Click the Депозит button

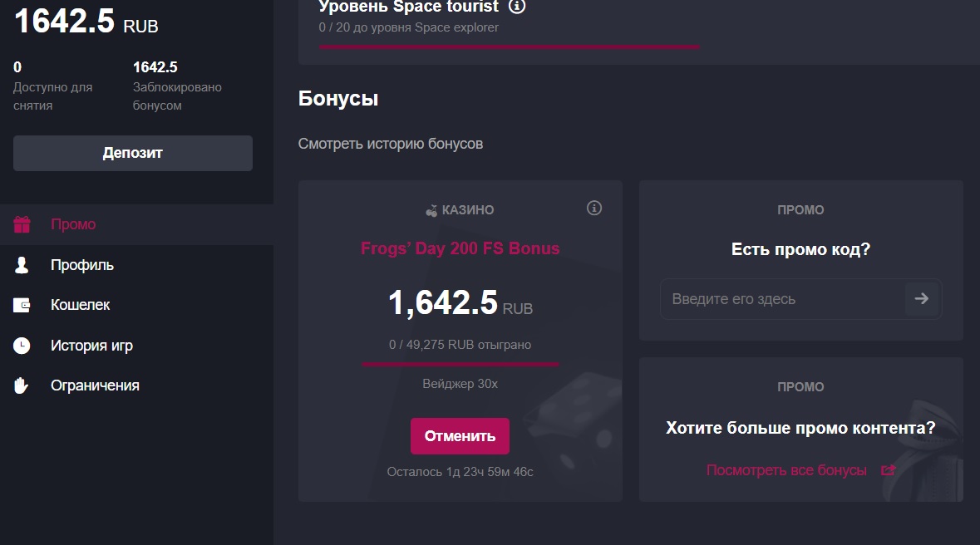click(x=132, y=153)
